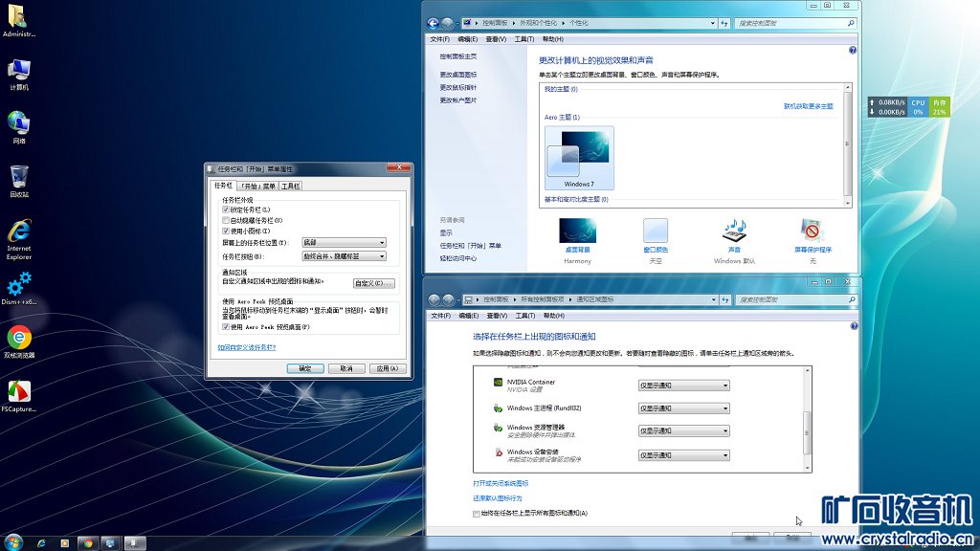Image resolution: width=980 pixels, height=551 pixels.
Task: Check 始终在任务栏上显示所有图标和通知 checkbox
Action: [477, 514]
